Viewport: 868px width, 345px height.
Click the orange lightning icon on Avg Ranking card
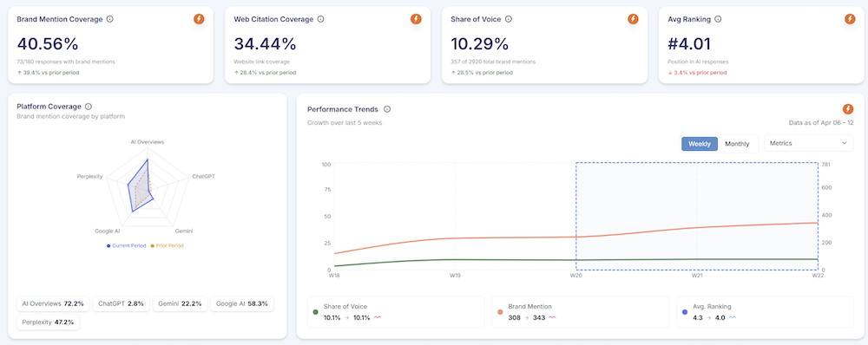coord(850,19)
